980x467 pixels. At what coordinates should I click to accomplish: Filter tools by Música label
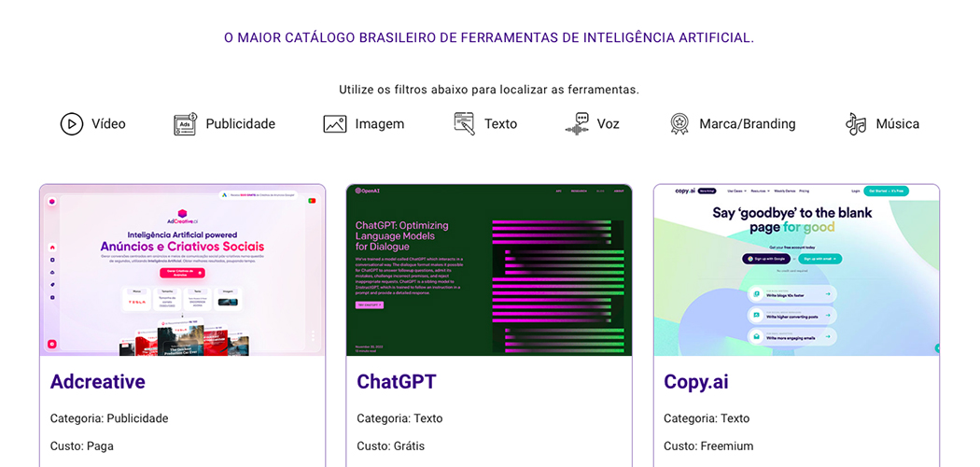pyautogui.click(x=898, y=124)
